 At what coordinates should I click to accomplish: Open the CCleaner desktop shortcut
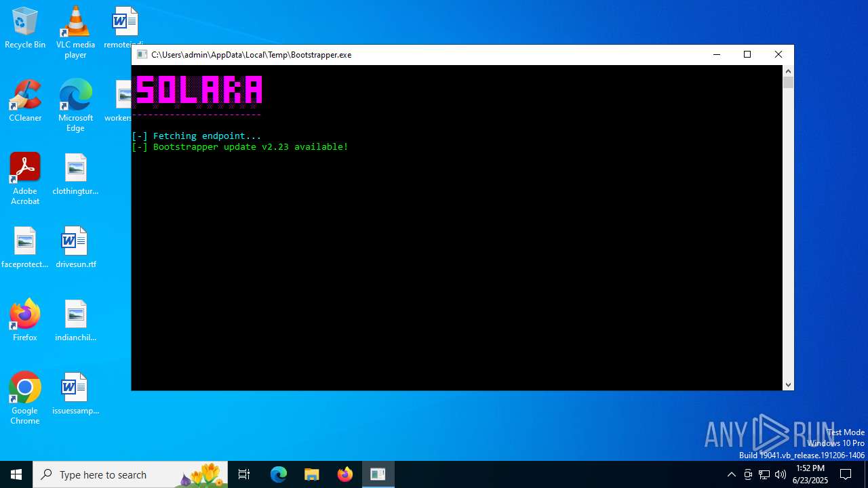pyautogui.click(x=25, y=100)
